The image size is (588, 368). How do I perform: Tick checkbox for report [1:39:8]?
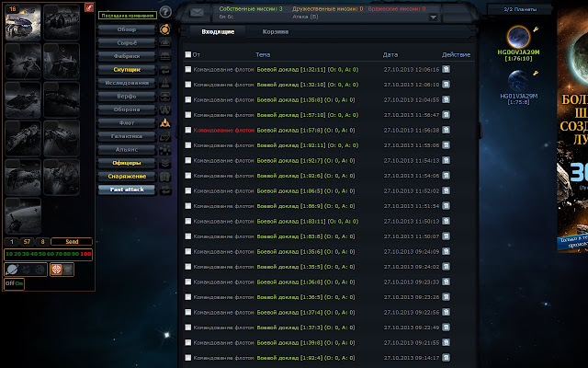click(x=187, y=342)
